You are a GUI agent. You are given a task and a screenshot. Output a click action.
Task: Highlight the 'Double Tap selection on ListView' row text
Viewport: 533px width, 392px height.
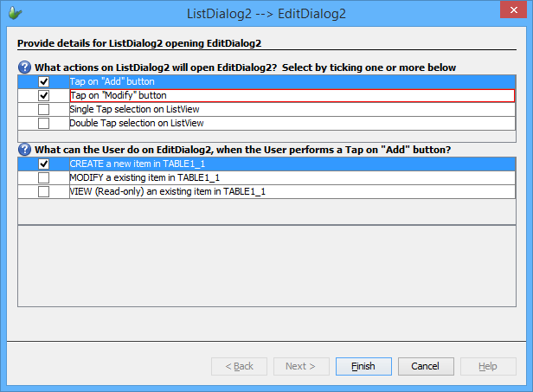(136, 124)
